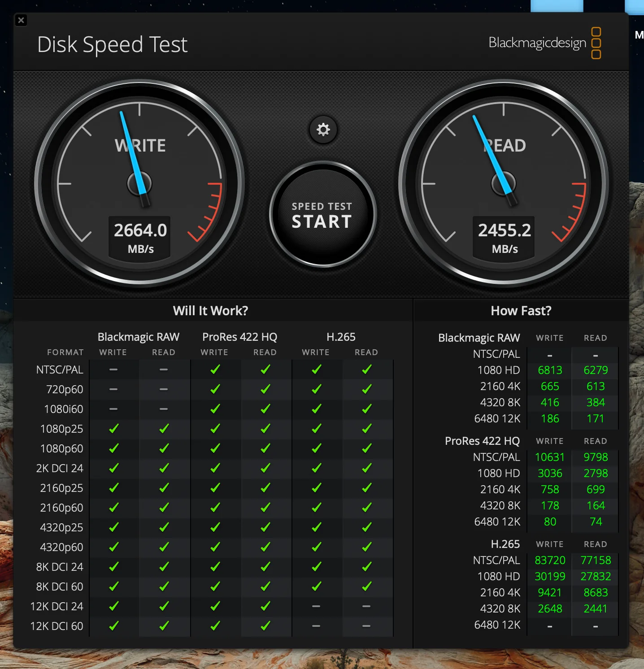Click the Blackmagic RAW write checkmark for 8K DCI 60
The width and height of the screenshot is (644, 669).
[x=113, y=586]
